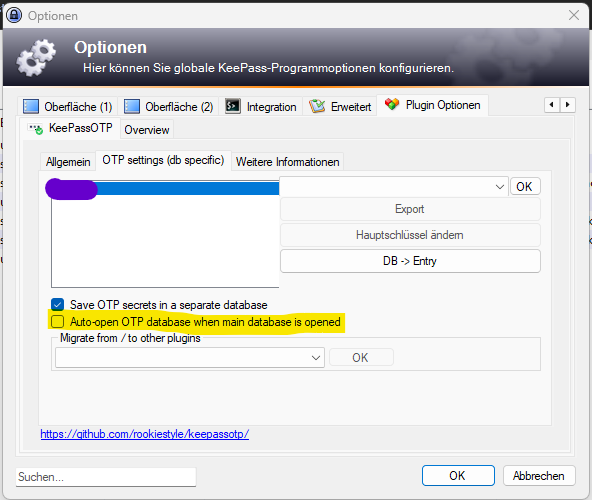Open the github.com/rookiestyle/keepassotp link
Screen dimensions: 592x500
145,434
